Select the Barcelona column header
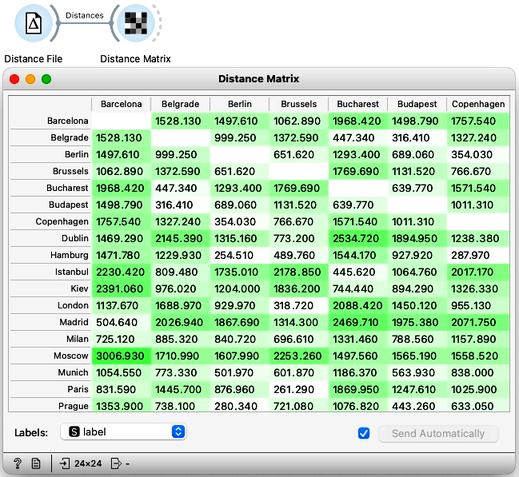 [121, 104]
